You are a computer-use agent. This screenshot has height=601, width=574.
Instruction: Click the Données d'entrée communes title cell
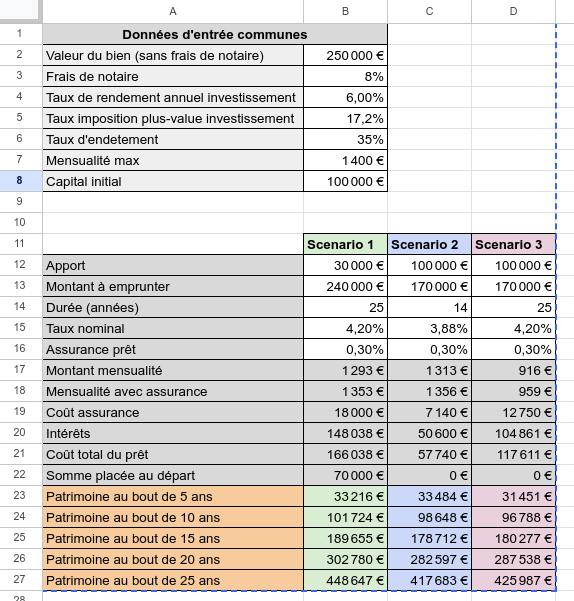(215, 34)
